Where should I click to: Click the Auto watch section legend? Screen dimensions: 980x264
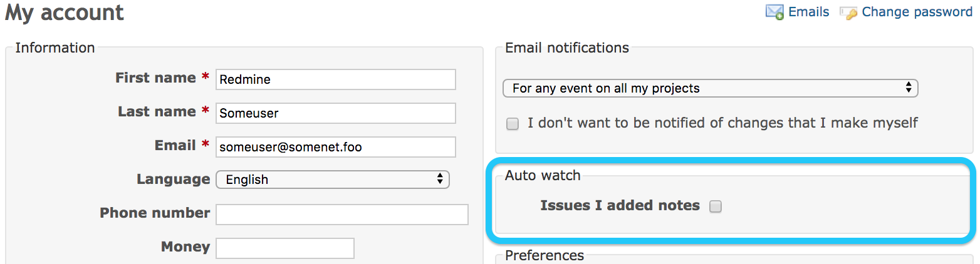point(543,175)
